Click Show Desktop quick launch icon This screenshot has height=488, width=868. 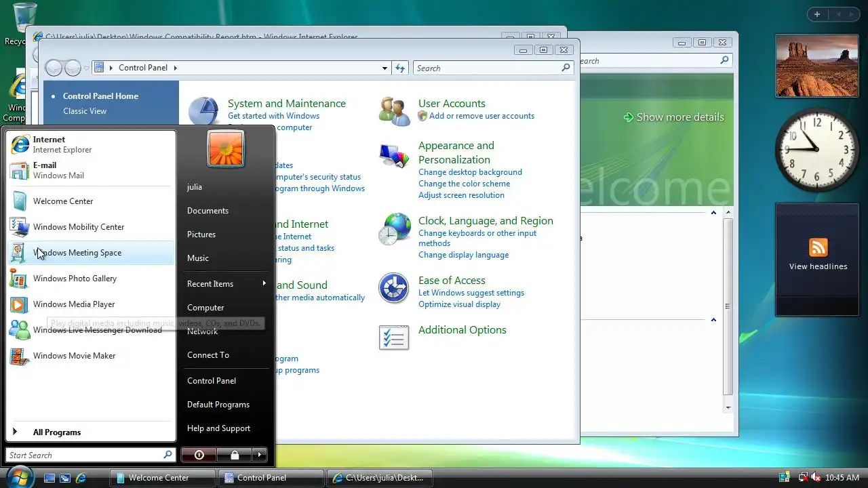pyautogui.click(x=50, y=478)
